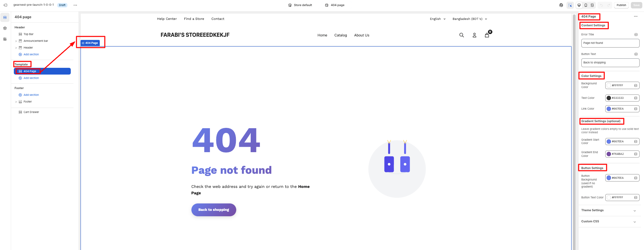Click the exit editor icon
The width and height of the screenshot is (644, 250).
tap(5, 5)
